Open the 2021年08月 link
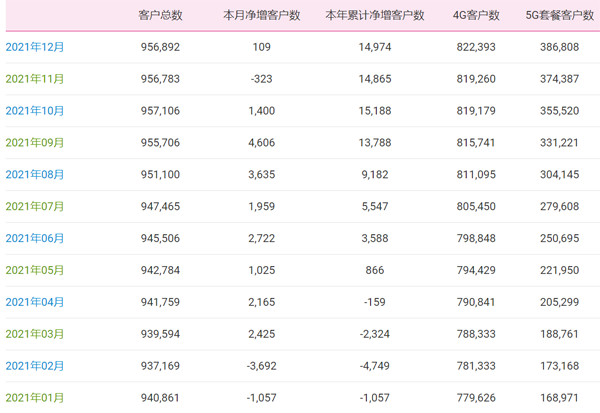Image resolution: width=600 pixels, height=413 pixels. click(34, 175)
